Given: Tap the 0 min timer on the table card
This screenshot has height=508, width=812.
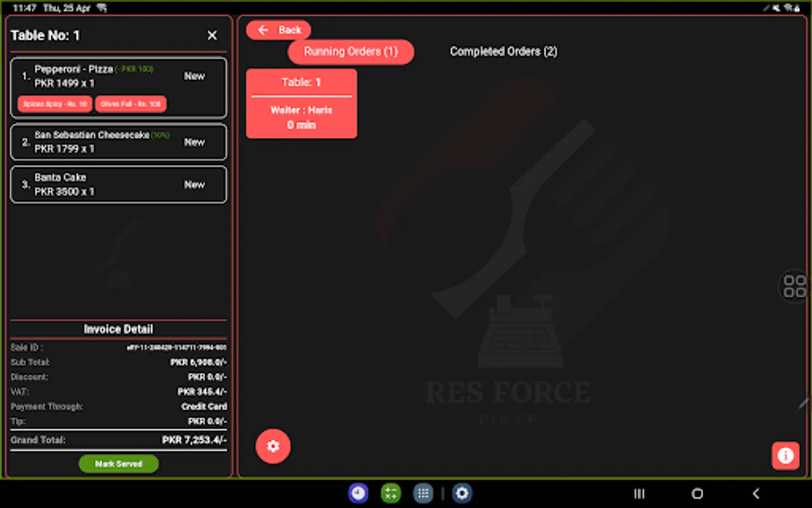Looking at the screenshot, I should click(301, 125).
